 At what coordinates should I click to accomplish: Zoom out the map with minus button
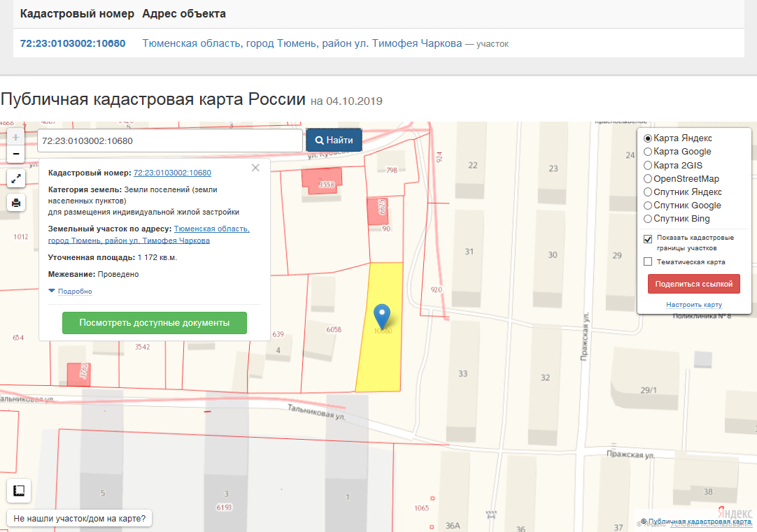[16, 154]
